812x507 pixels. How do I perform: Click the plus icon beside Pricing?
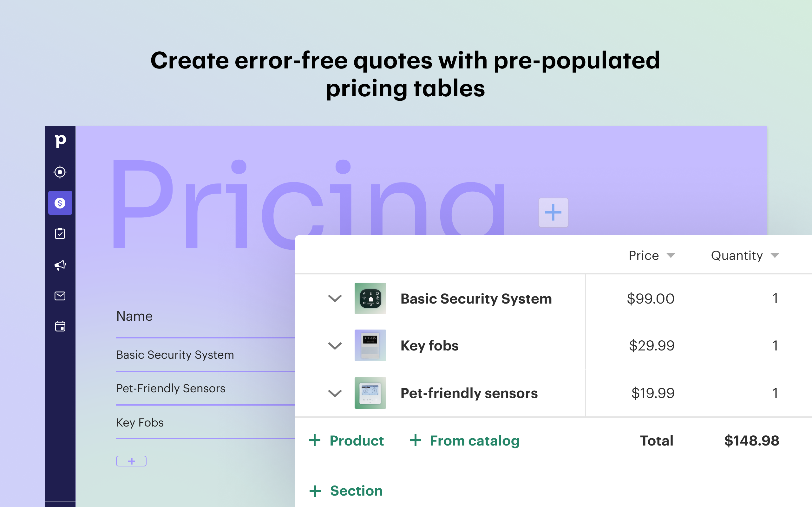553,213
